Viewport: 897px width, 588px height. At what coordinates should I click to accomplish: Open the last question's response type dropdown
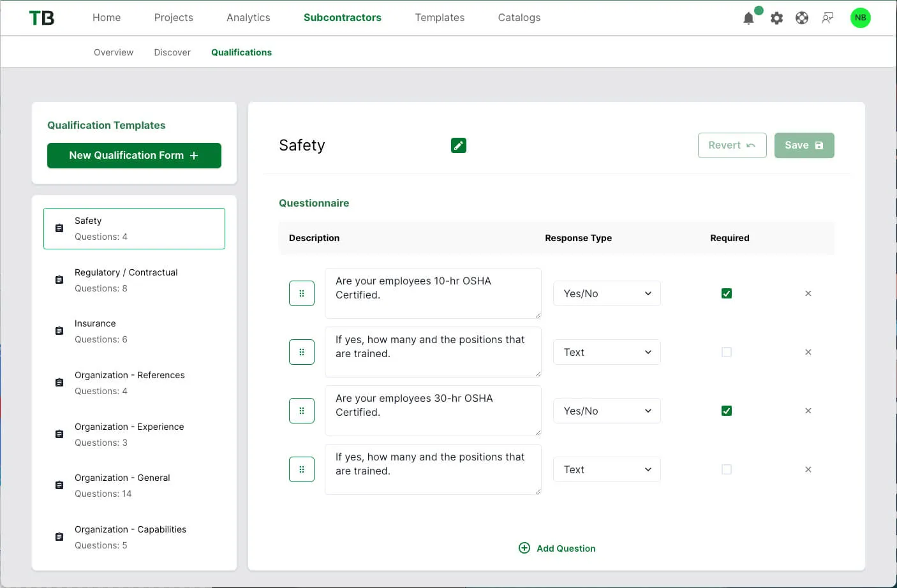(607, 469)
